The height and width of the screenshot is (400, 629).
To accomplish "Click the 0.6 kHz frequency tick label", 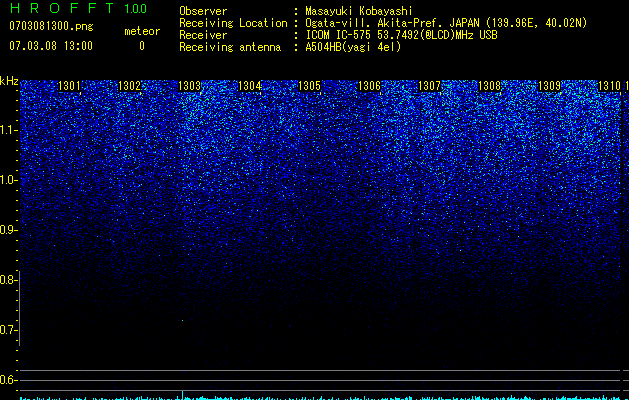I will [8, 380].
